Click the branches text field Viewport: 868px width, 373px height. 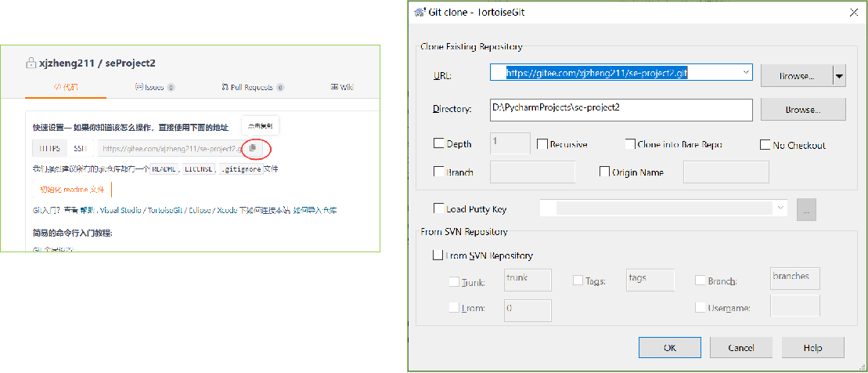(x=795, y=279)
